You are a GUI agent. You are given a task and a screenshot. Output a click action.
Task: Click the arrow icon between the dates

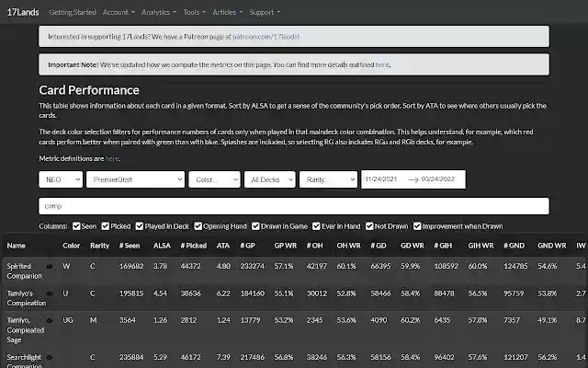pos(413,179)
